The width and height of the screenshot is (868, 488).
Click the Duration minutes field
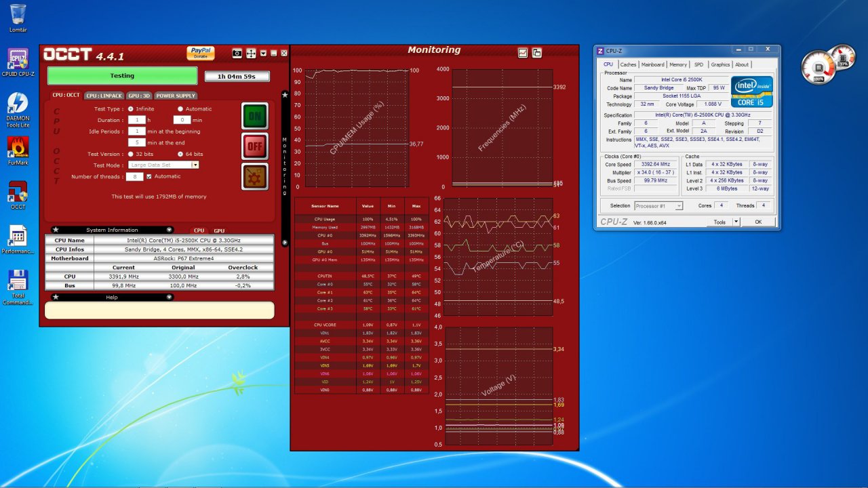tap(182, 119)
